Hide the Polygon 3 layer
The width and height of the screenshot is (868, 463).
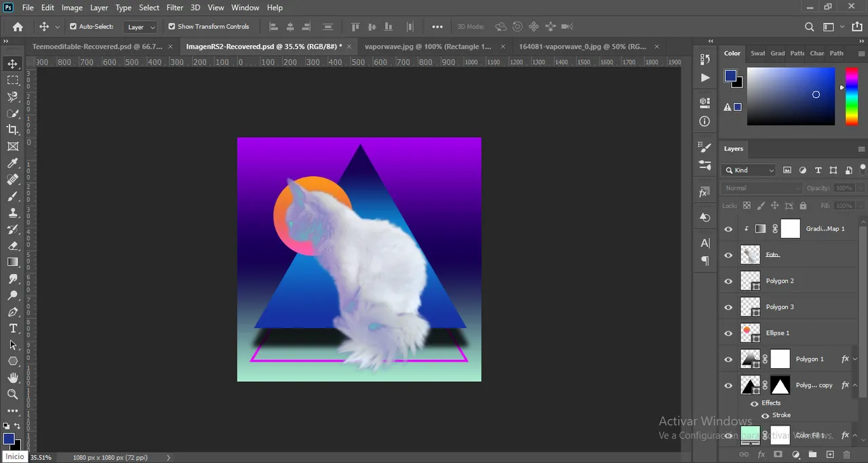point(728,307)
